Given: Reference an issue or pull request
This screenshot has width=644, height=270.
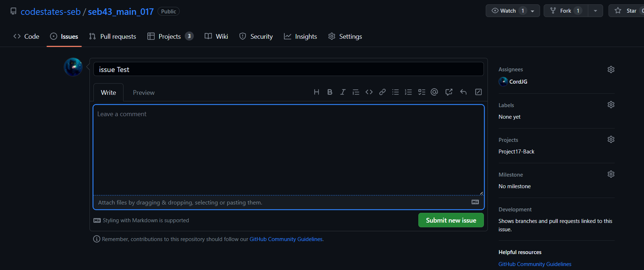Looking at the screenshot, I should (x=449, y=92).
